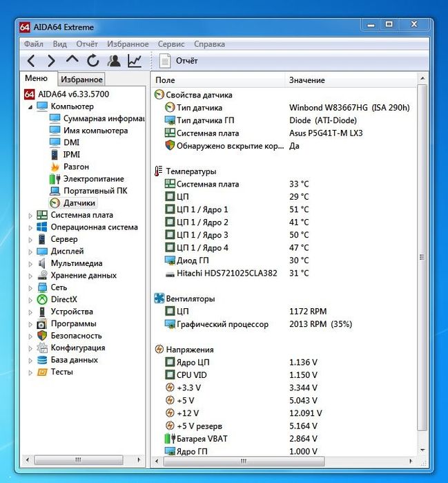The height and width of the screenshot is (483, 448).
Task: Open the Разгон flame icon
Action: tap(55, 167)
